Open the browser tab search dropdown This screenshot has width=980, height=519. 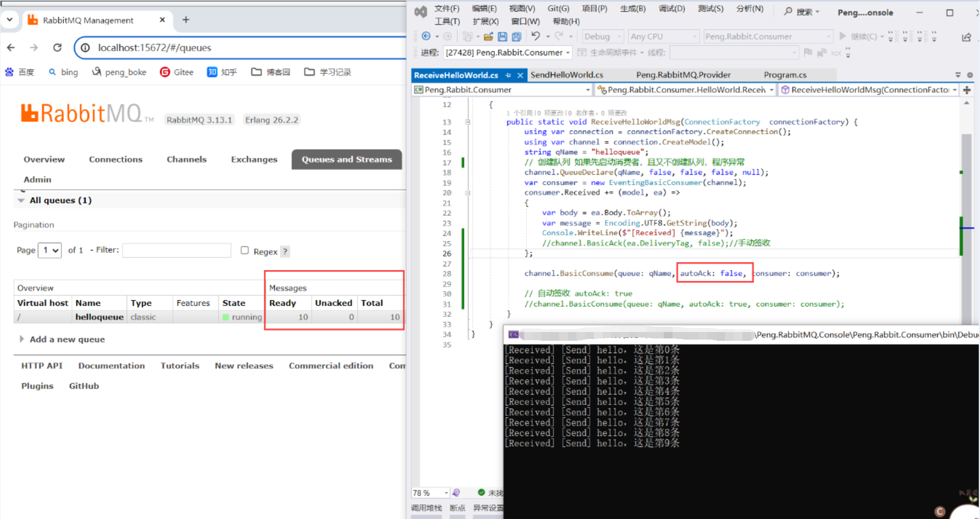point(9,19)
